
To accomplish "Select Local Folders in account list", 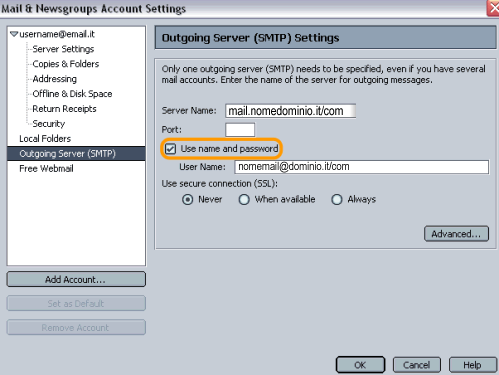I will click(45, 139).
